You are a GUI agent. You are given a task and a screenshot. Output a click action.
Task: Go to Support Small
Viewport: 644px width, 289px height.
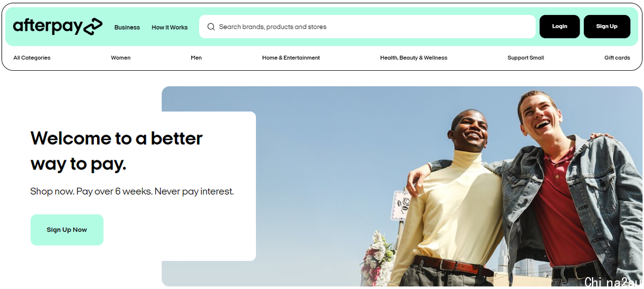[x=526, y=58]
